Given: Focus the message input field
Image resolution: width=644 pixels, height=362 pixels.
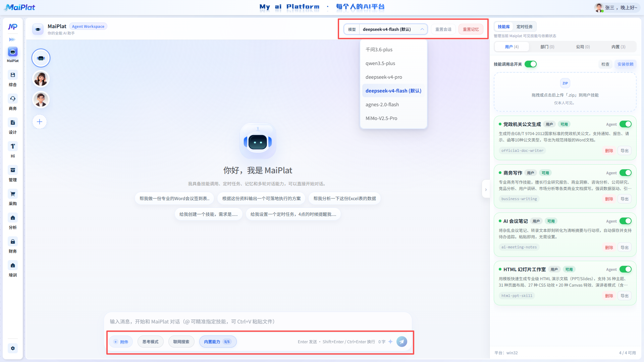Looking at the screenshot, I should (258, 321).
